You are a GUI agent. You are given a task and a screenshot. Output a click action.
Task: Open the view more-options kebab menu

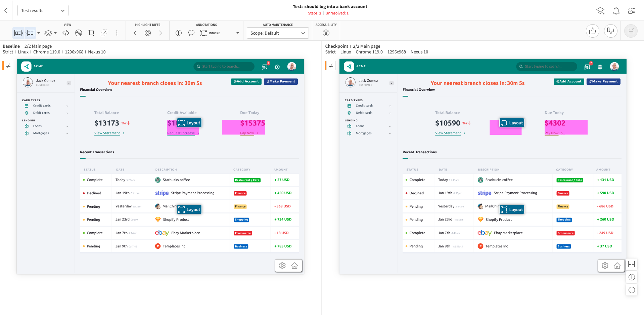coord(117,33)
